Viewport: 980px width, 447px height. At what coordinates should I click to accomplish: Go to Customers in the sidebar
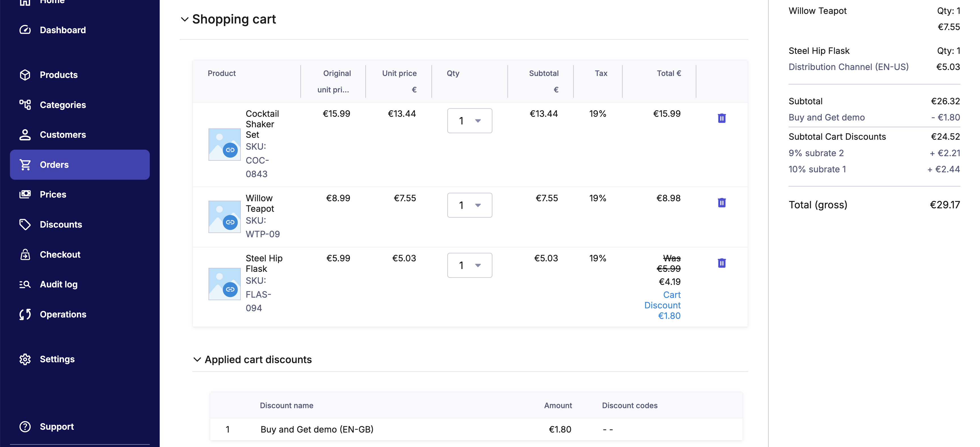[x=63, y=135]
